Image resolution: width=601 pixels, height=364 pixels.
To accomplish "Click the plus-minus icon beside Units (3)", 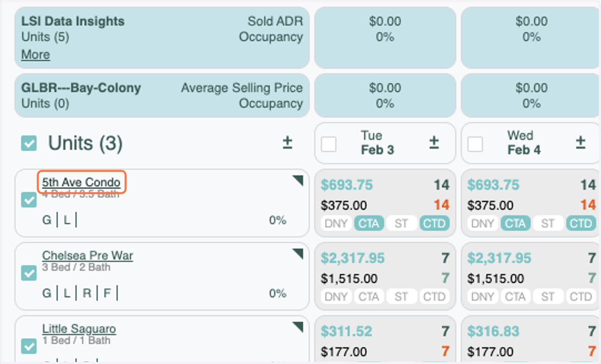I will (287, 142).
